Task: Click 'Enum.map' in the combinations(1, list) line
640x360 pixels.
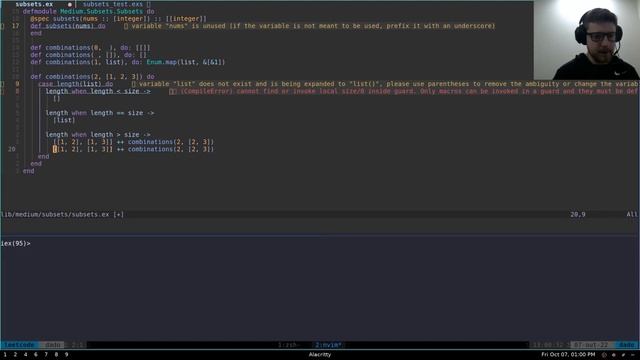Action: pos(162,62)
